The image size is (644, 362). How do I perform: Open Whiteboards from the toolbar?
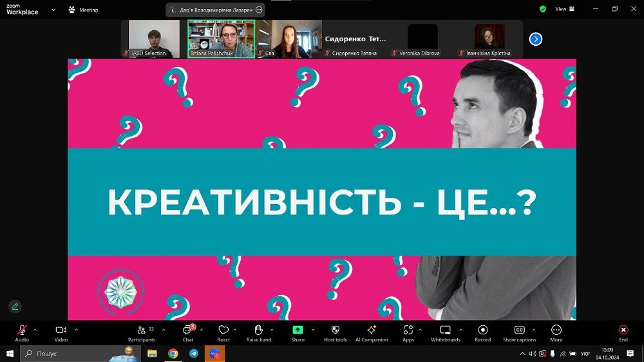pyautogui.click(x=445, y=332)
